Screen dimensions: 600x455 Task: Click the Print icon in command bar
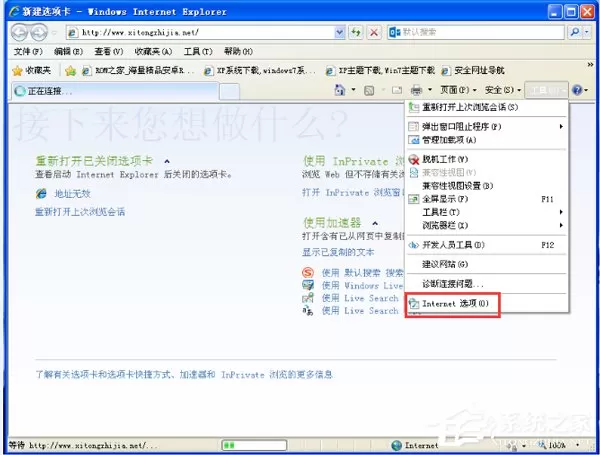click(x=416, y=90)
